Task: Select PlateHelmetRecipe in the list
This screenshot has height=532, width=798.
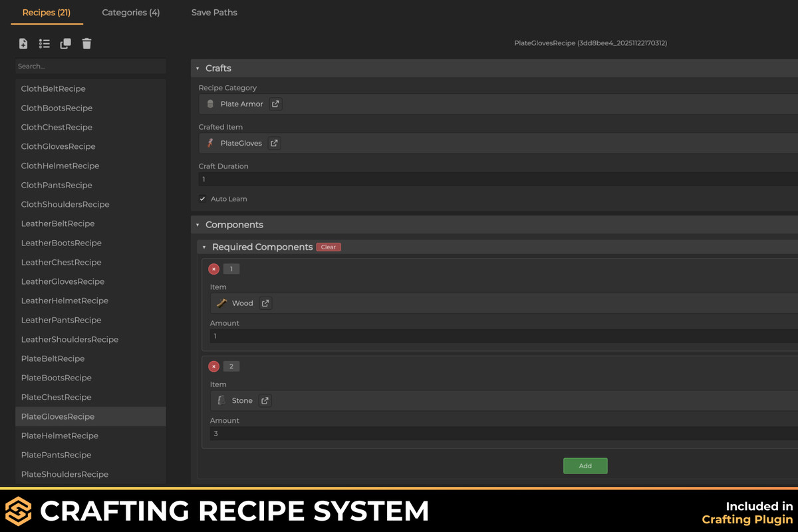Action: pyautogui.click(x=90, y=436)
